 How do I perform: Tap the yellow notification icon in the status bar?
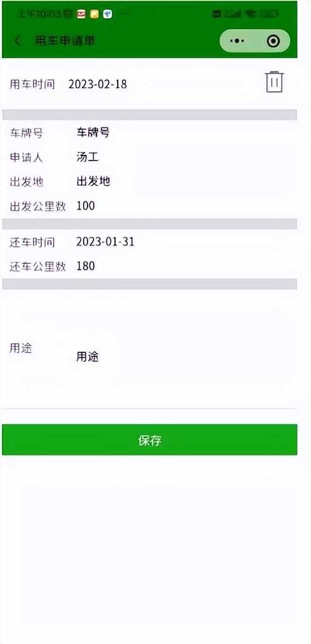coord(94,14)
